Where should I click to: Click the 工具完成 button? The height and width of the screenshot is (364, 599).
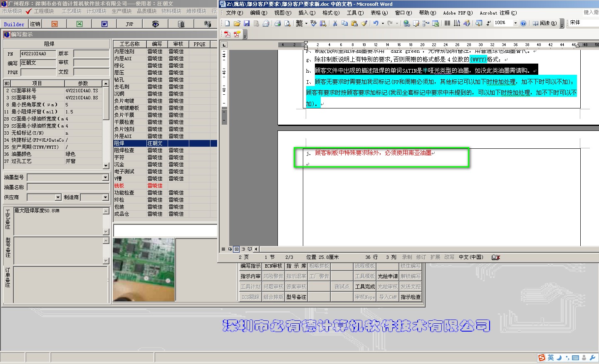tap(365, 287)
